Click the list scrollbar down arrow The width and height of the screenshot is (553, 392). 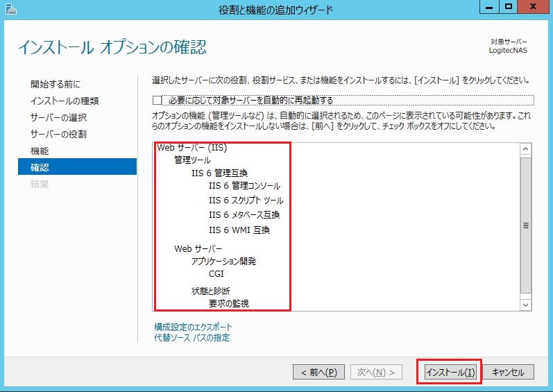click(525, 305)
